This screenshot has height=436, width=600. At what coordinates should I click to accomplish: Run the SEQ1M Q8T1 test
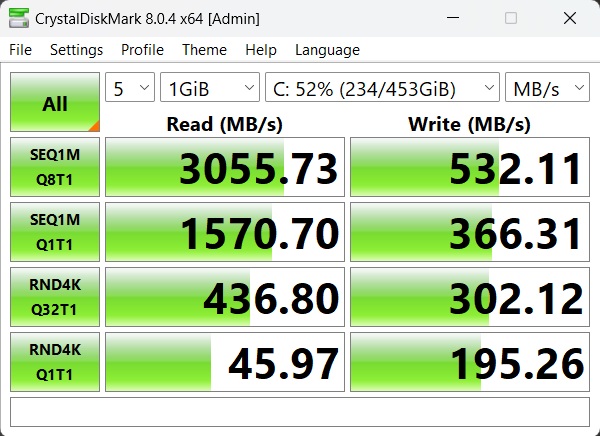55,167
